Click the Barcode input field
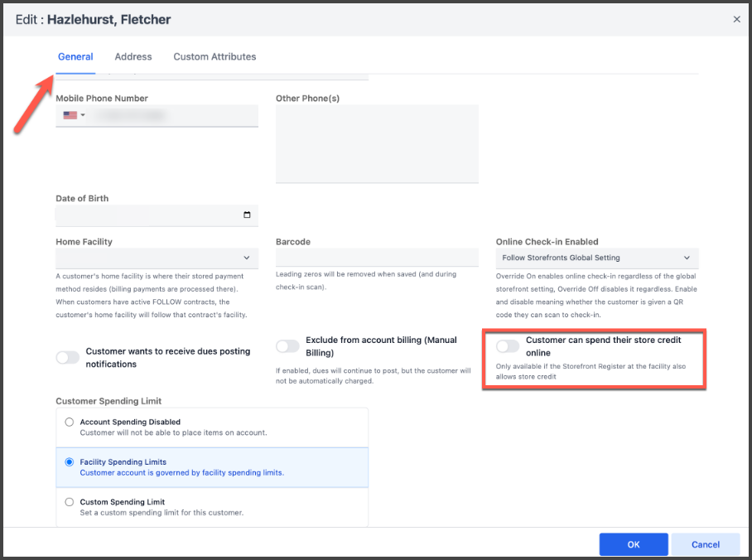This screenshot has height=560, width=752. (377, 258)
